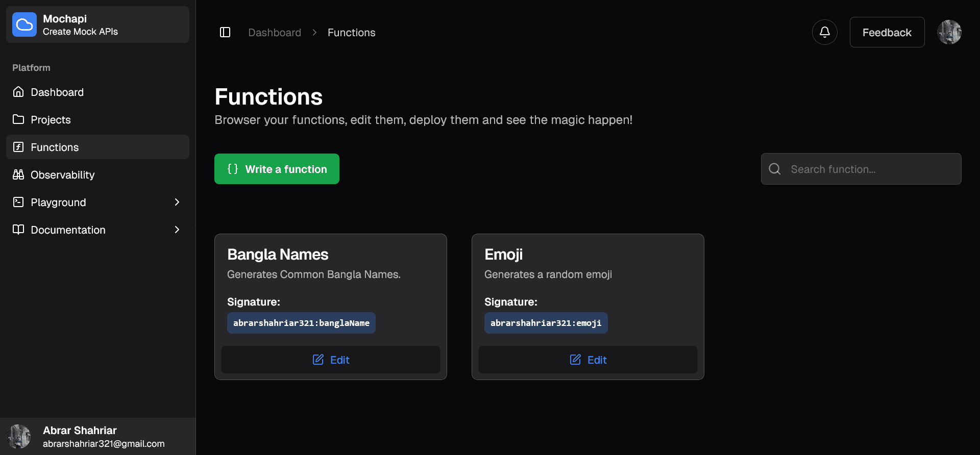Open Playground in the sidebar menu

[x=58, y=203]
